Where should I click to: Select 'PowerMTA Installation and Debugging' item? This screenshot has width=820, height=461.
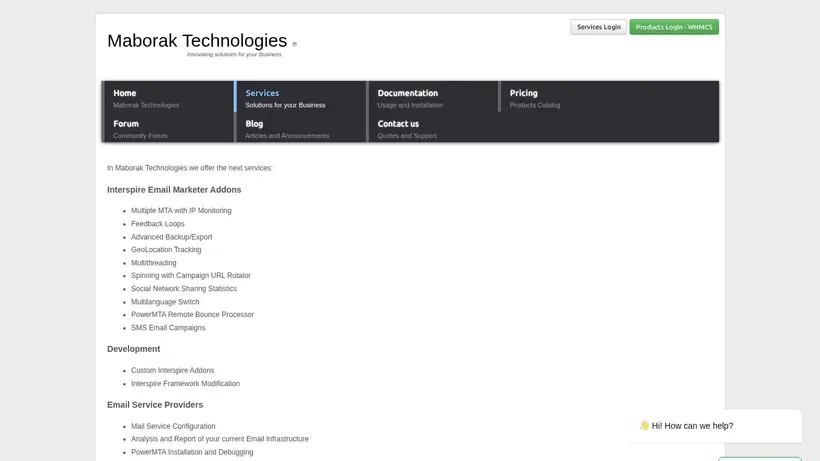click(x=192, y=452)
